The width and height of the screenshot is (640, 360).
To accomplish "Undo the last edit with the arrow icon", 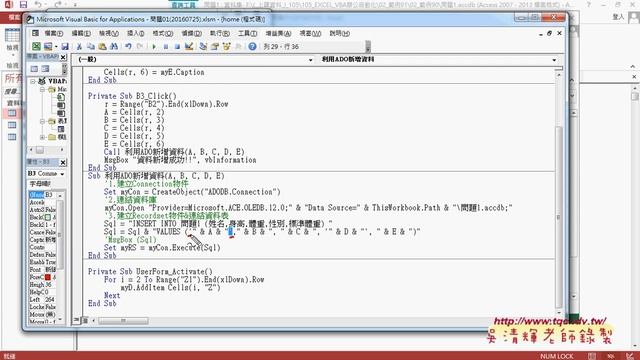I will (x=128, y=47).
